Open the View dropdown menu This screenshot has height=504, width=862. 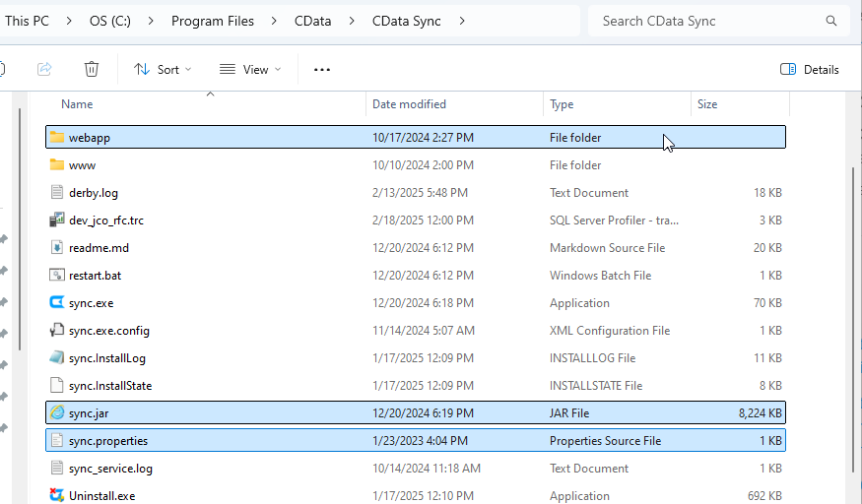coord(250,69)
